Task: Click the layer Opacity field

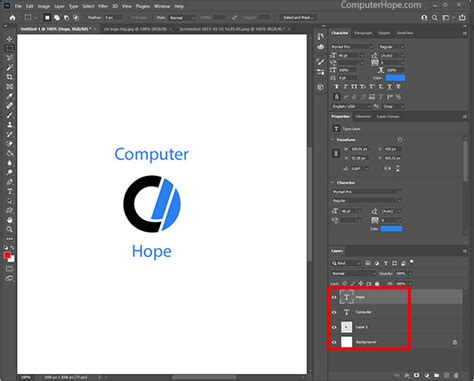Action: (401, 274)
